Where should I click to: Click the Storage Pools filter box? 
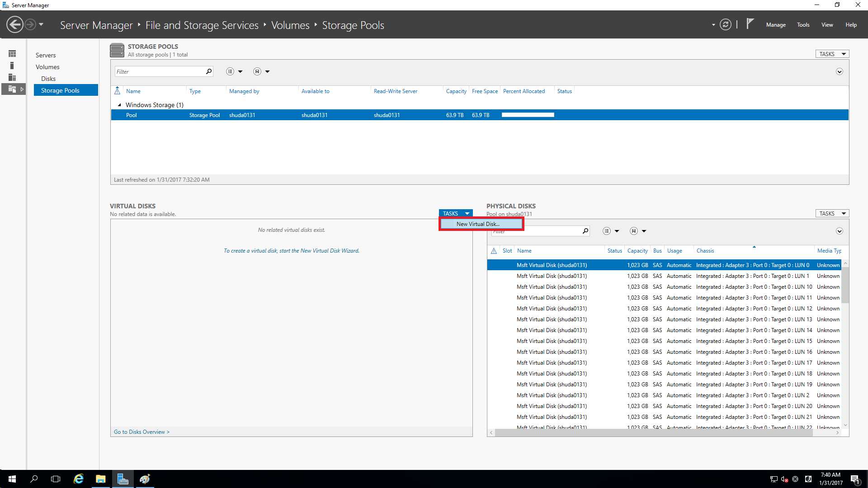pyautogui.click(x=160, y=71)
